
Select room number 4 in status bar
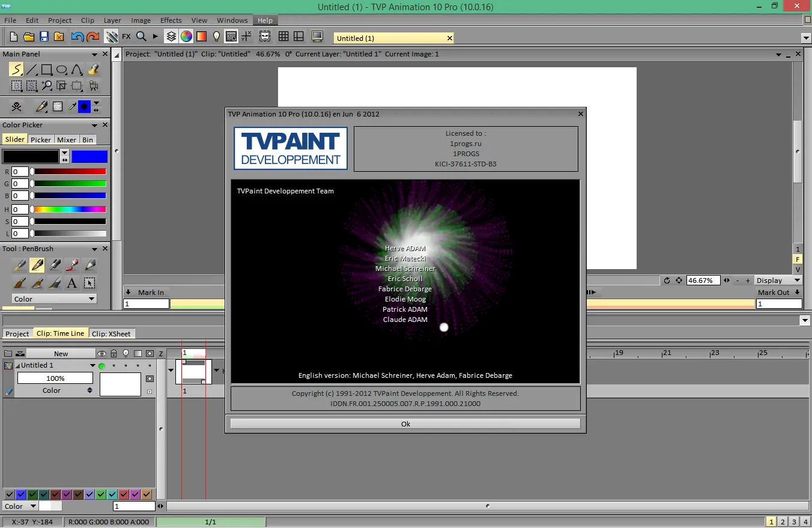805,522
